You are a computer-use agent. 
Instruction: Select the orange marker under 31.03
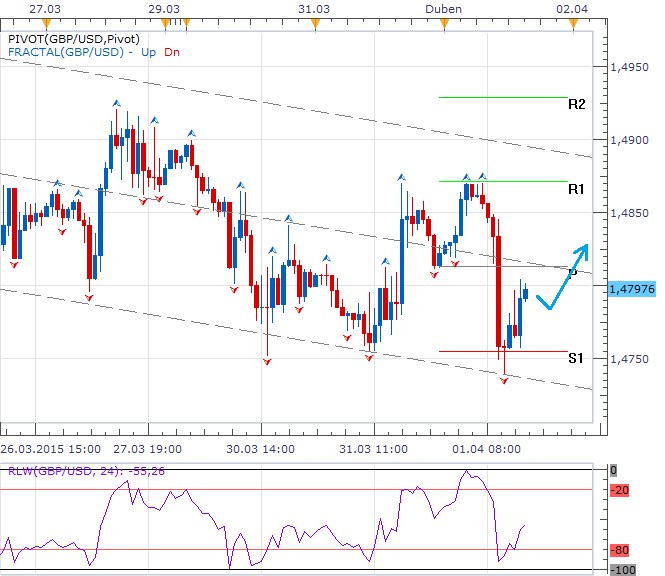coord(316,23)
